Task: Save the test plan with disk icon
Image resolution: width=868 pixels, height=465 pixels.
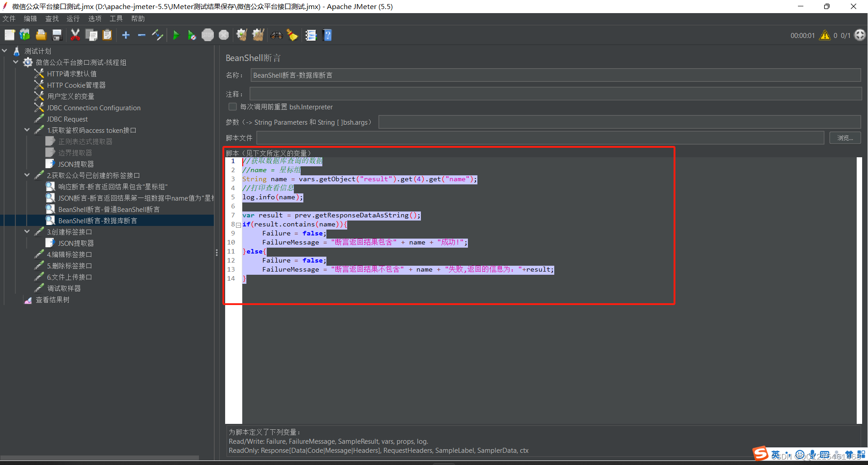Action: [x=57, y=35]
